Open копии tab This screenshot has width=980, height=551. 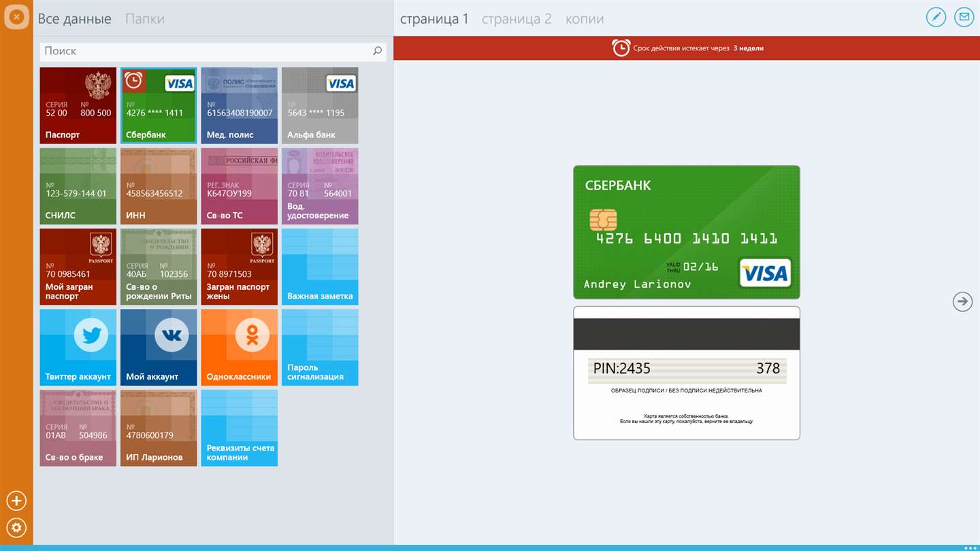click(585, 19)
